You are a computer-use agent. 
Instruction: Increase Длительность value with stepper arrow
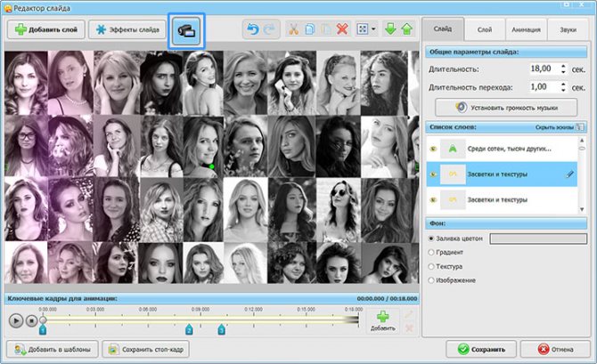tap(562, 65)
